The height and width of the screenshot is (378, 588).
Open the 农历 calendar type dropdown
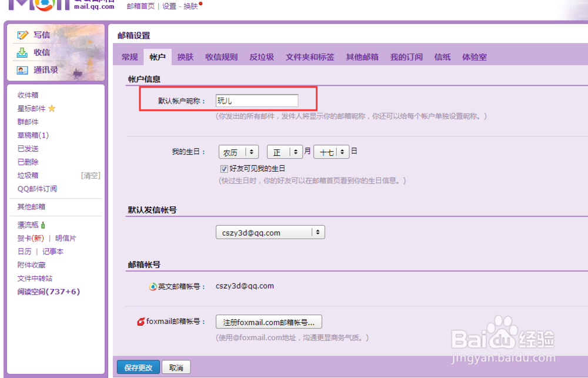tap(238, 152)
